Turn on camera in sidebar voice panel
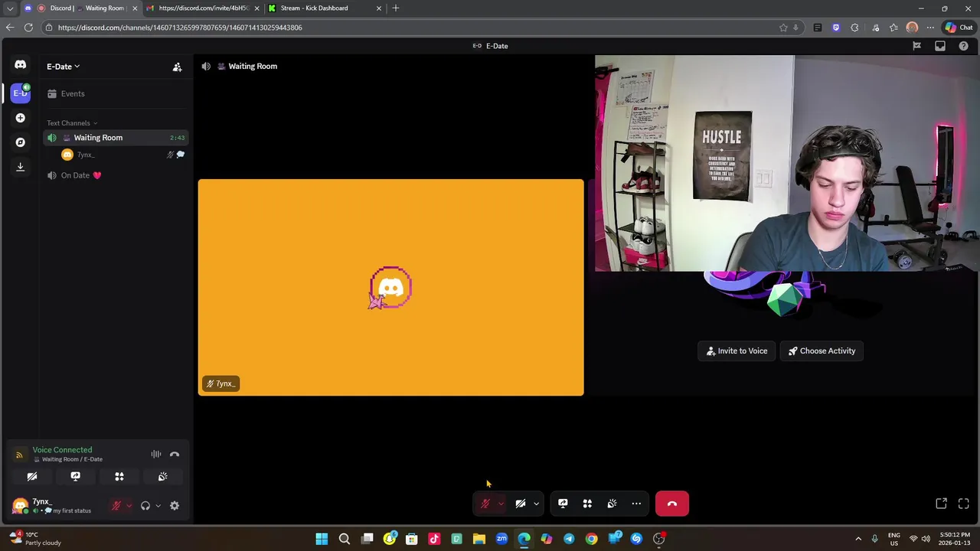The image size is (980, 551). [32, 477]
